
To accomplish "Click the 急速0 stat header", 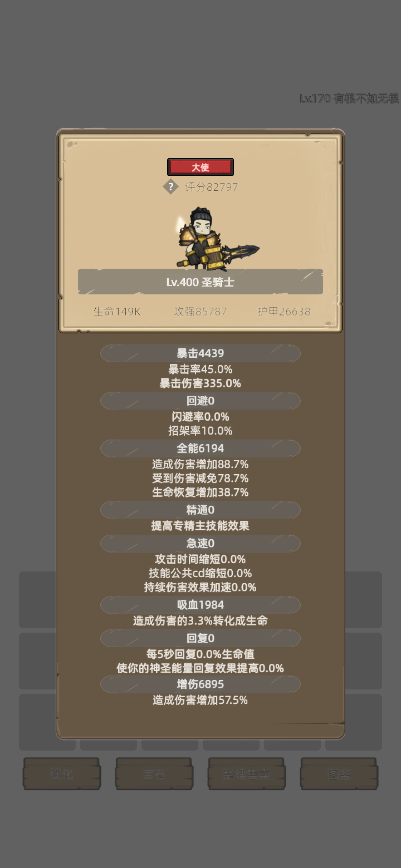I will click(200, 544).
